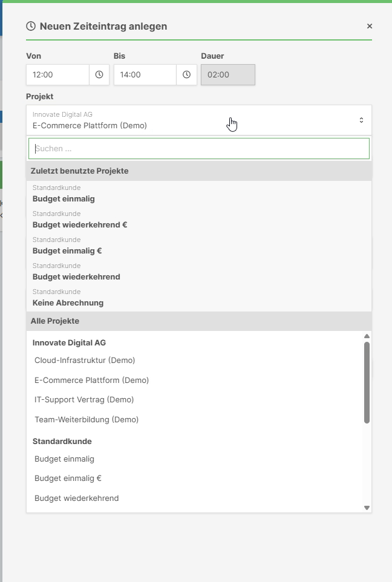Click the Innovate Digital AG group header
This screenshot has width=392, height=582.
pos(69,342)
